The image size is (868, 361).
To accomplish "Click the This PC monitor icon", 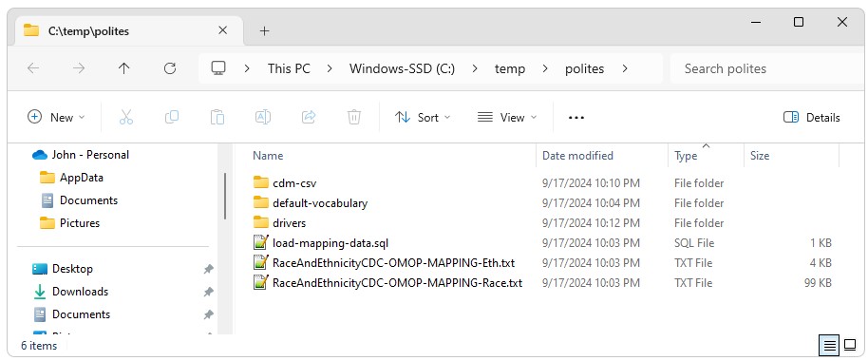I will tap(218, 68).
